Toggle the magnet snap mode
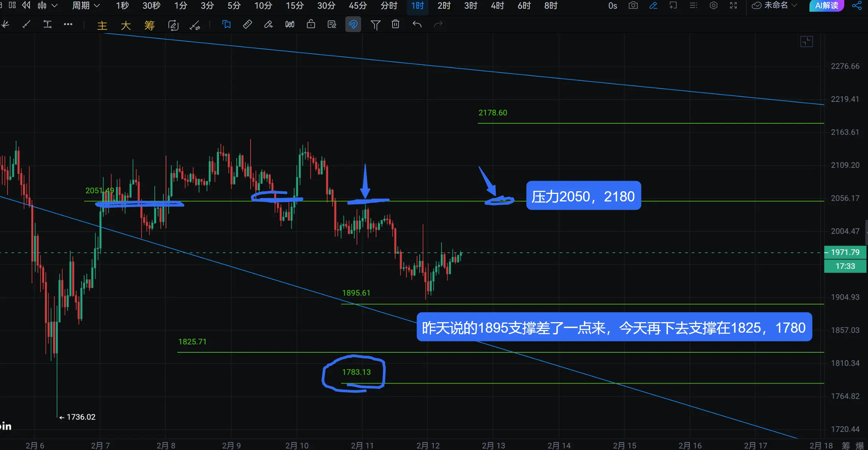Screen dimensions: 868x450 pos(353,25)
